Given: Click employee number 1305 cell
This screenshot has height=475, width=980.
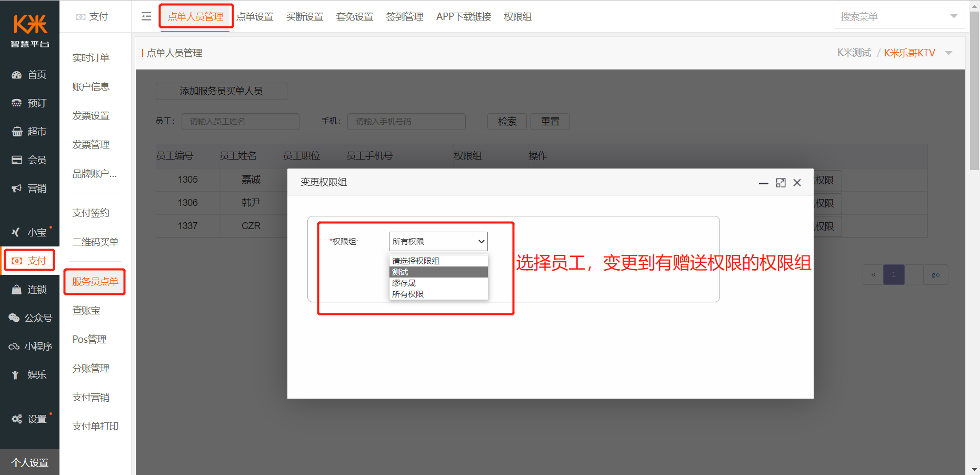Looking at the screenshot, I should (187, 180).
